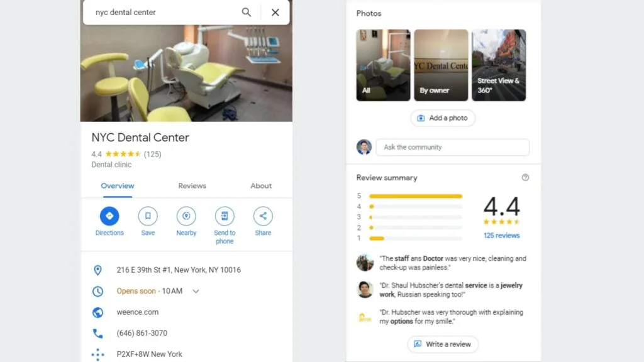
Task: Click the 5-star rating bar
Action: pos(416,196)
